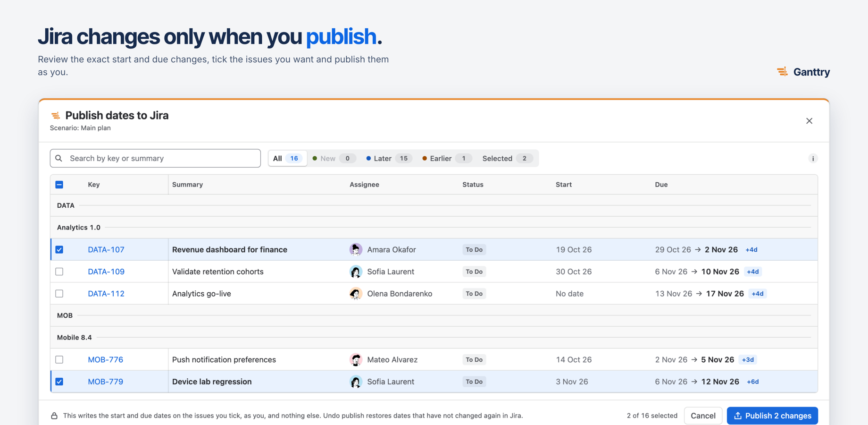Screen dimensions: 868x425
Task: Show only Selected issues
Action: pos(507,158)
